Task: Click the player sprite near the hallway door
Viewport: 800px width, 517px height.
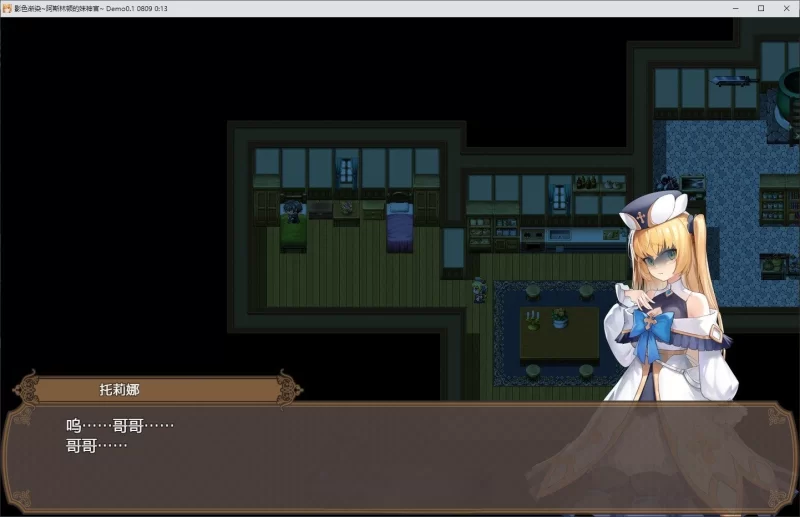Action: coord(479,290)
